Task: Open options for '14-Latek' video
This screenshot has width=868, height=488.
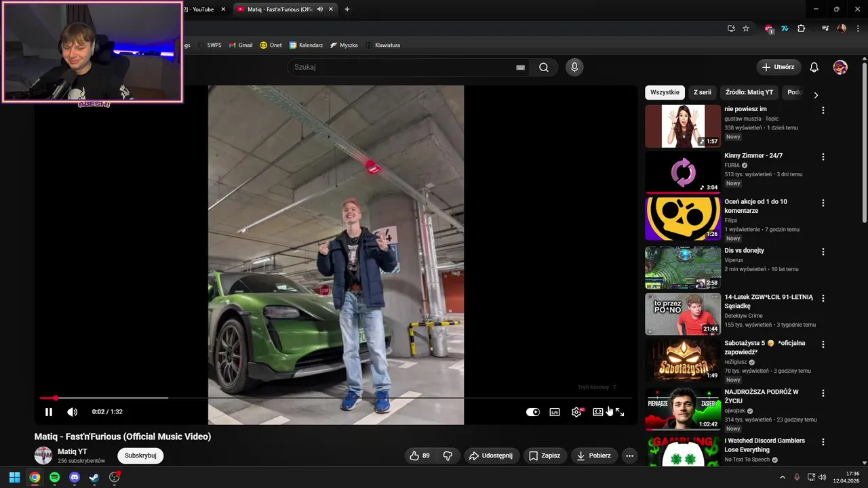Action: (823, 298)
